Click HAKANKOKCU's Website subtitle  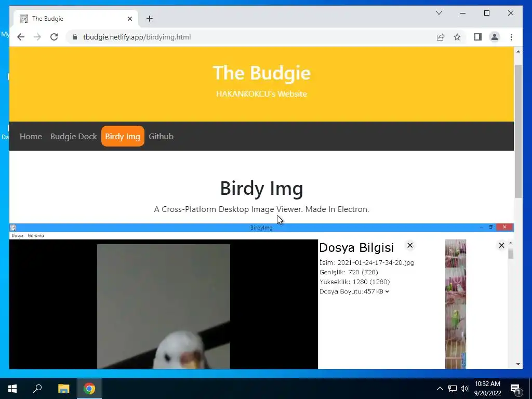tap(261, 94)
